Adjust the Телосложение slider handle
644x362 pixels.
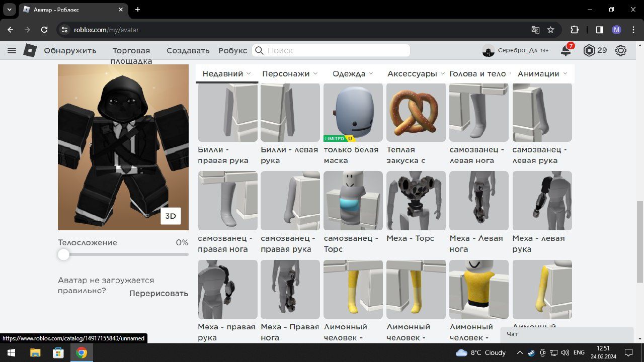pos(63,254)
